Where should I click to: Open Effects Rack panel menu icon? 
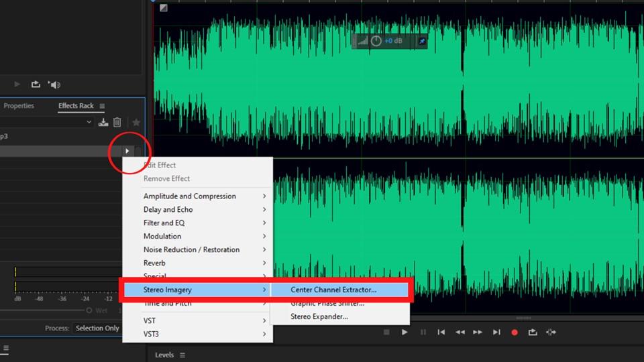pyautogui.click(x=102, y=106)
